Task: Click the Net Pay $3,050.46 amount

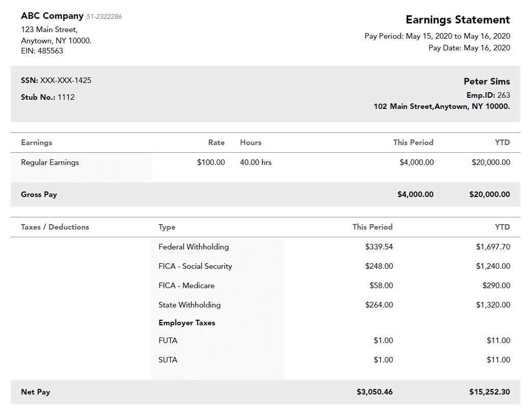Action: tap(375, 392)
